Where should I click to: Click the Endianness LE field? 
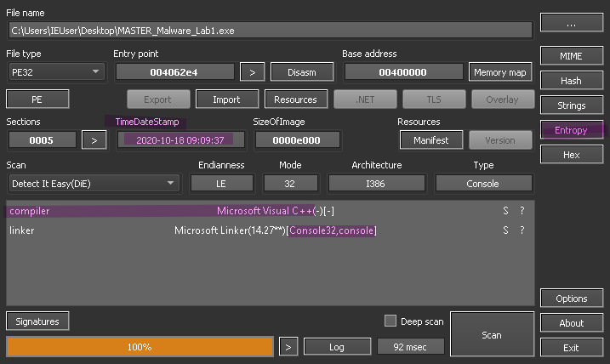[x=221, y=184]
